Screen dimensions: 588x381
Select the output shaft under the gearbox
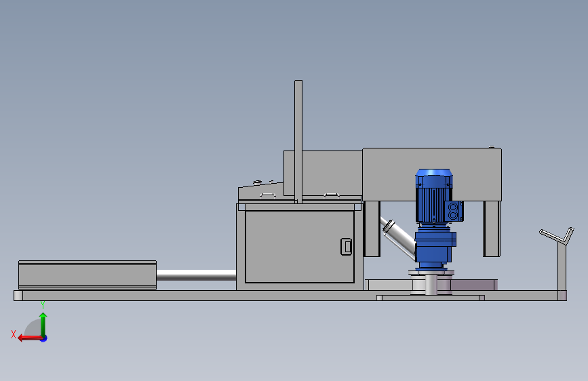coord(431,284)
